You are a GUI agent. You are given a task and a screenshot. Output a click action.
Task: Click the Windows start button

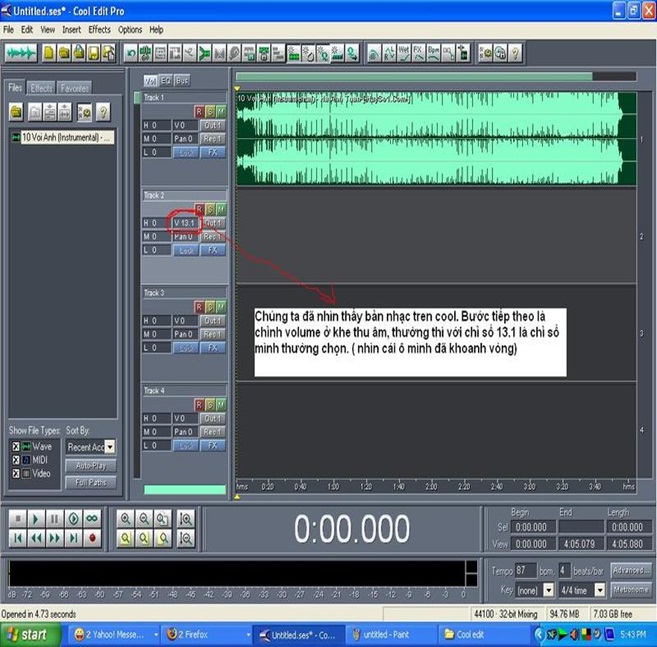pyautogui.click(x=30, y=635)
